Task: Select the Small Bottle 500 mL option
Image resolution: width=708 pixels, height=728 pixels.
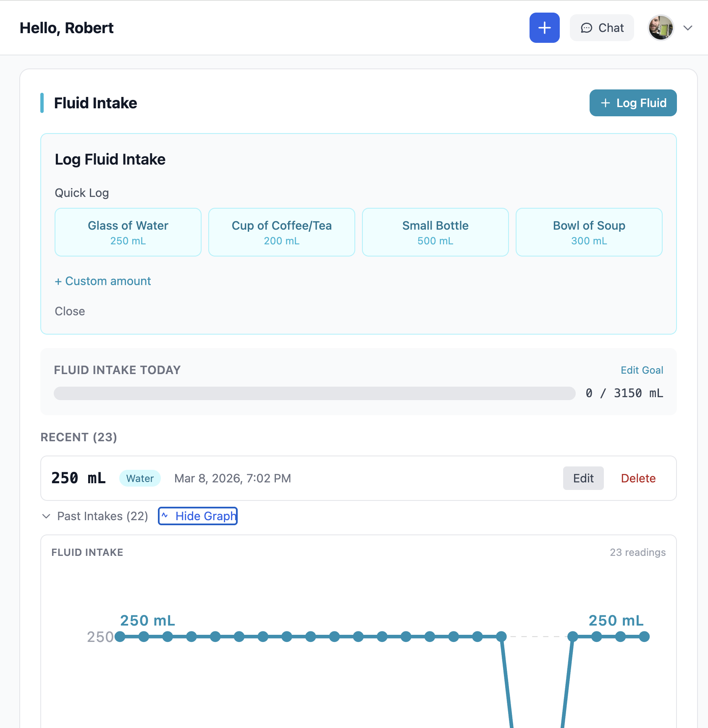Action: 435,232
